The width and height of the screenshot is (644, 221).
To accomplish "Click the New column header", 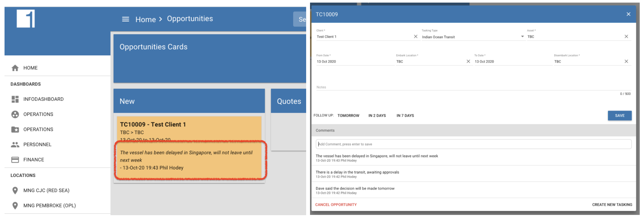I will (x=189, y=101).
